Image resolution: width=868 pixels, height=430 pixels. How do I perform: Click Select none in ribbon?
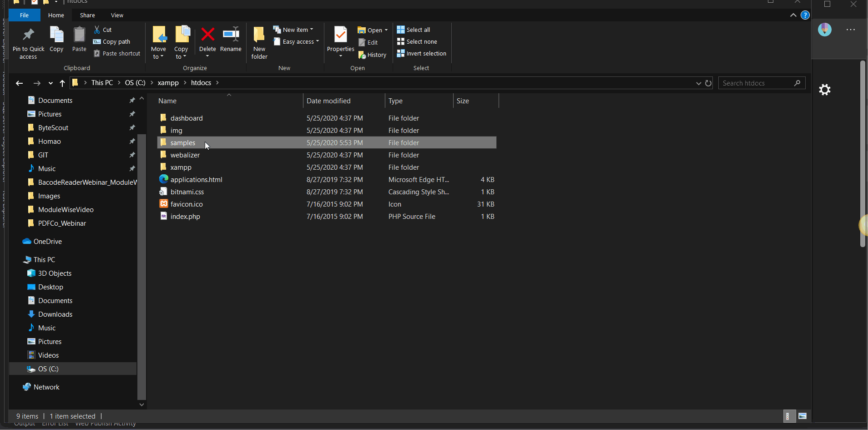tap(417, 41)
